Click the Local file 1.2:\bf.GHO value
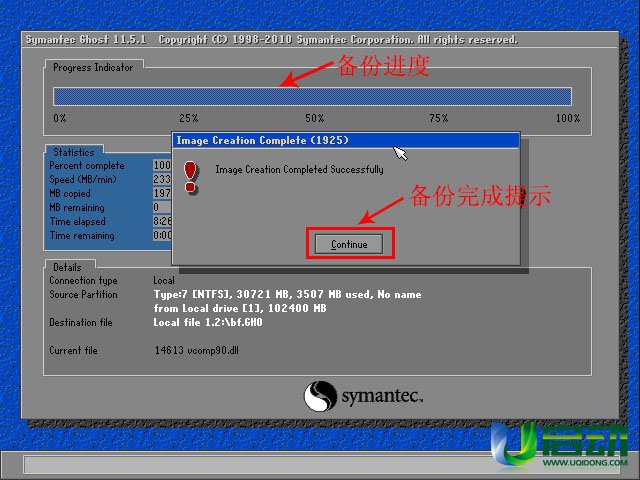Image resolution: width=640 pixels, height=480 pixels. 208,322
